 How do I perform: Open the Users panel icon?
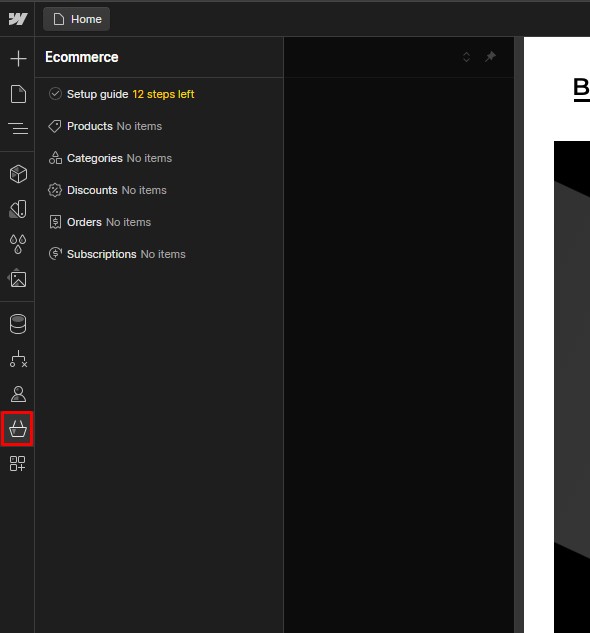coord(18,394)
